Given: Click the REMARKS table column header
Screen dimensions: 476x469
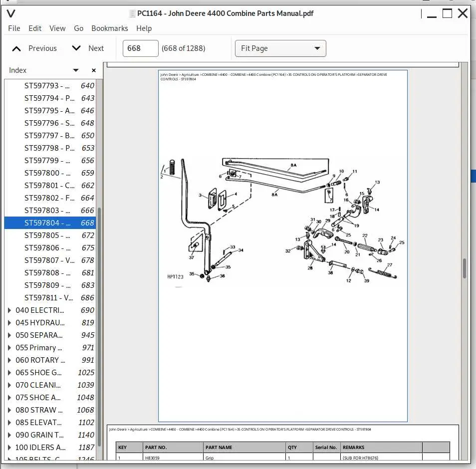Looking at the screenshot, I should (x=381, y=447).
